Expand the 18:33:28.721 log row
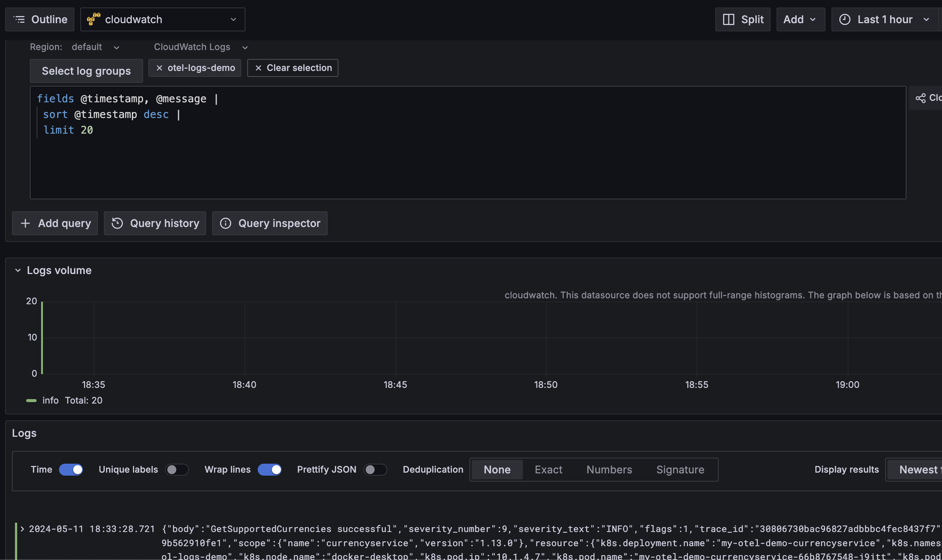 [x=22, y=529]
